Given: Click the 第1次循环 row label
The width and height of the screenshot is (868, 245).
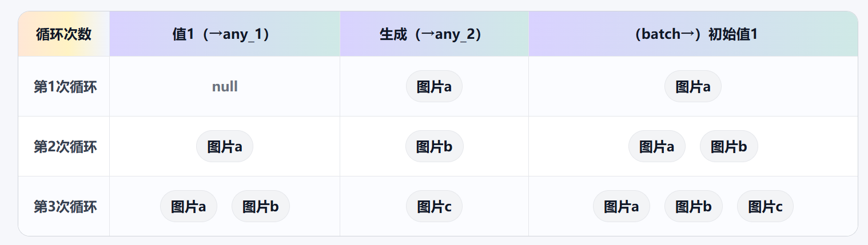Looking at the screenshot, I should tap(65, 87).
